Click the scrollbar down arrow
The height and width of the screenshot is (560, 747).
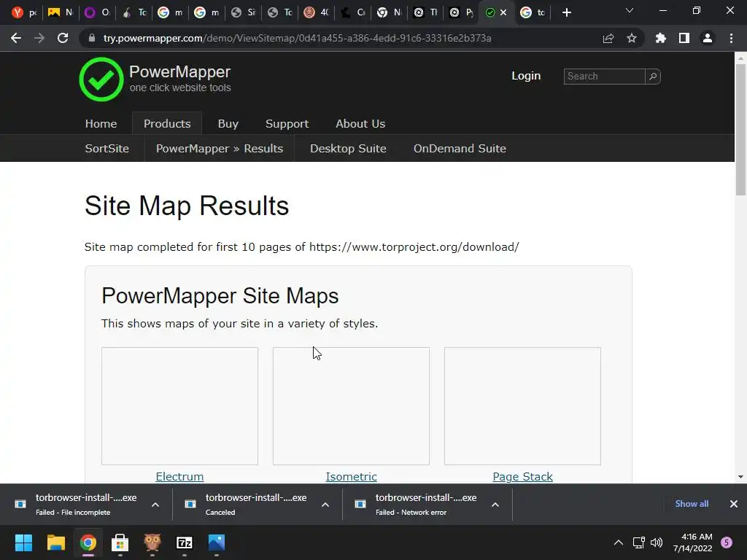[x=740, y=477]
